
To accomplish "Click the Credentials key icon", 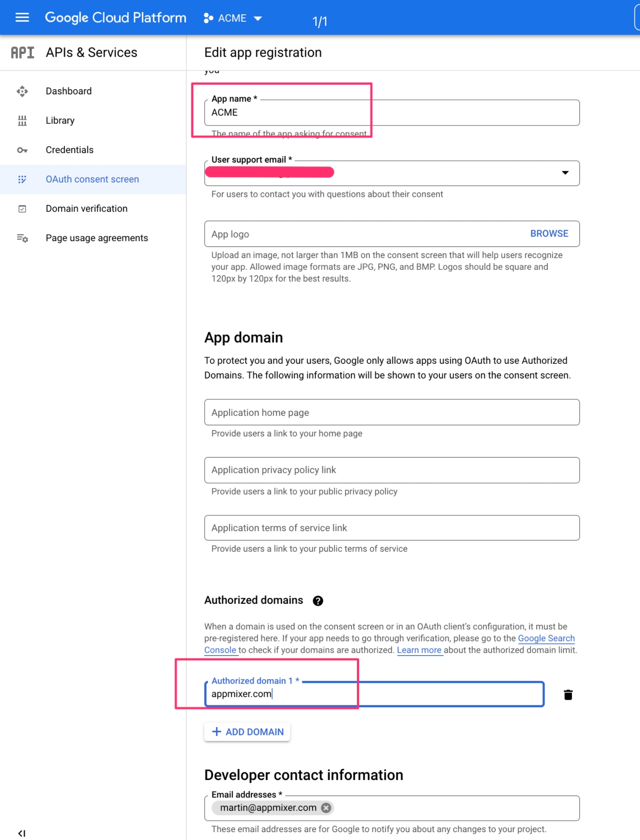I will (x=22, y=150).
